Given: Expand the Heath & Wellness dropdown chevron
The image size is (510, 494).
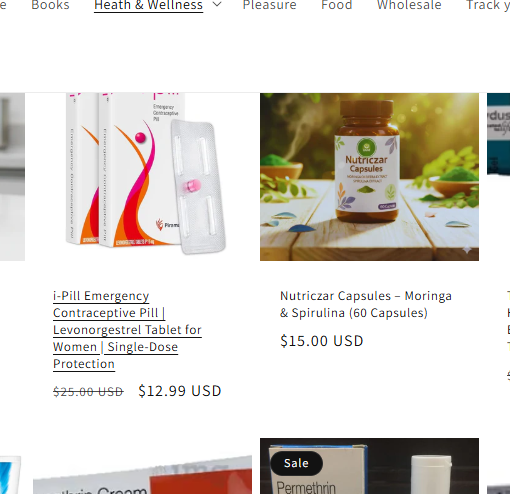Looking at the screenshot, I should pyautogui.click(x=217, y=4).
